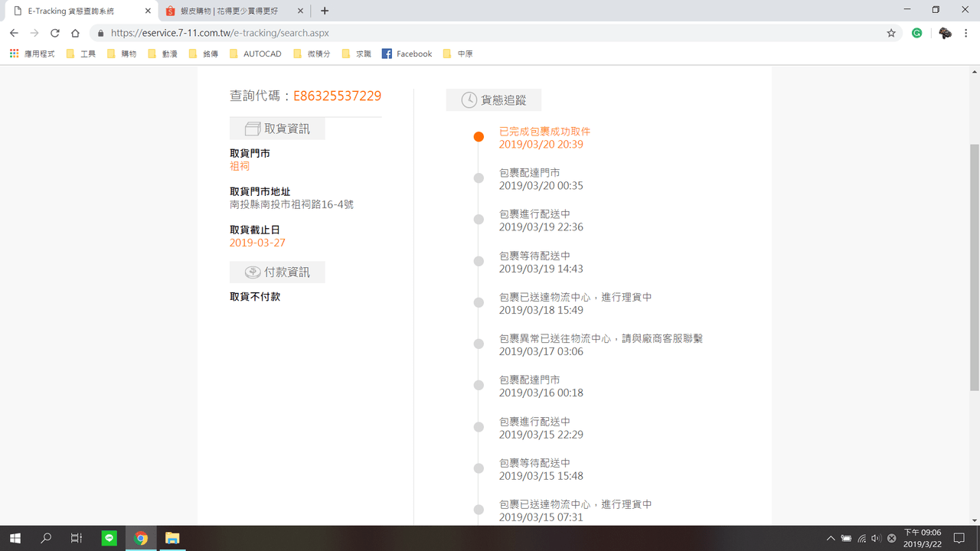Viewport: 980px width, 551px height.
Task: Show hidden system tray icons
Action: (831, 538)
